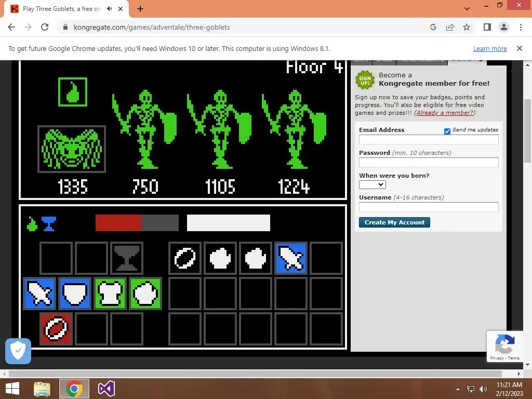Click the Email Address input field

tap(429, 139)
